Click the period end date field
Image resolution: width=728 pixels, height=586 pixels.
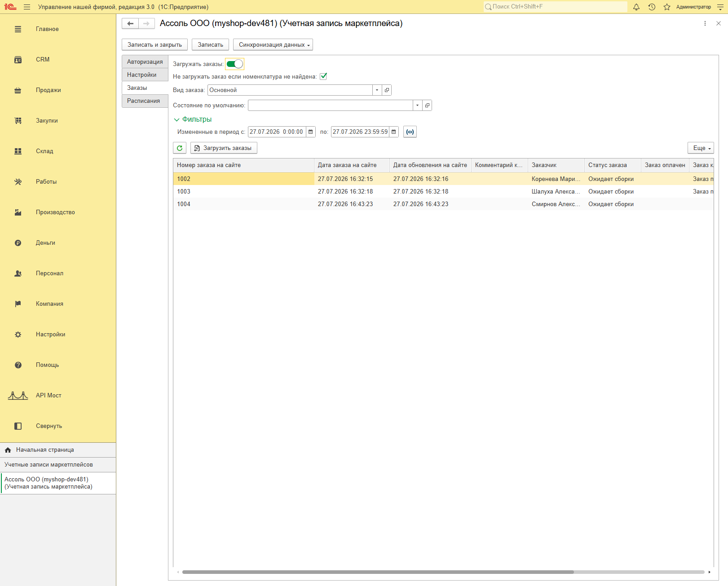tap(360, 132)
